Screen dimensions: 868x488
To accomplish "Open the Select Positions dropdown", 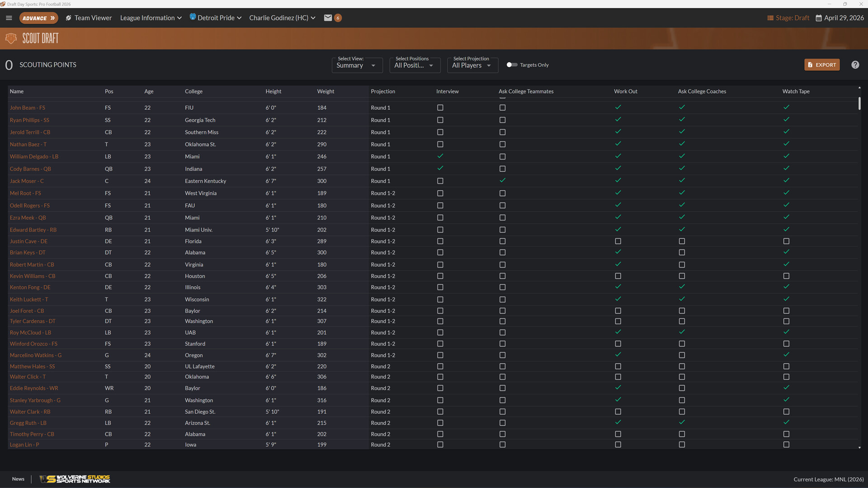I will click(x=414, y=65).
